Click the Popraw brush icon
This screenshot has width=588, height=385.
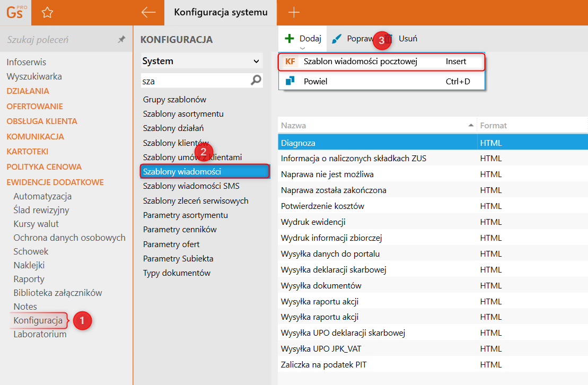click(337, 39)
